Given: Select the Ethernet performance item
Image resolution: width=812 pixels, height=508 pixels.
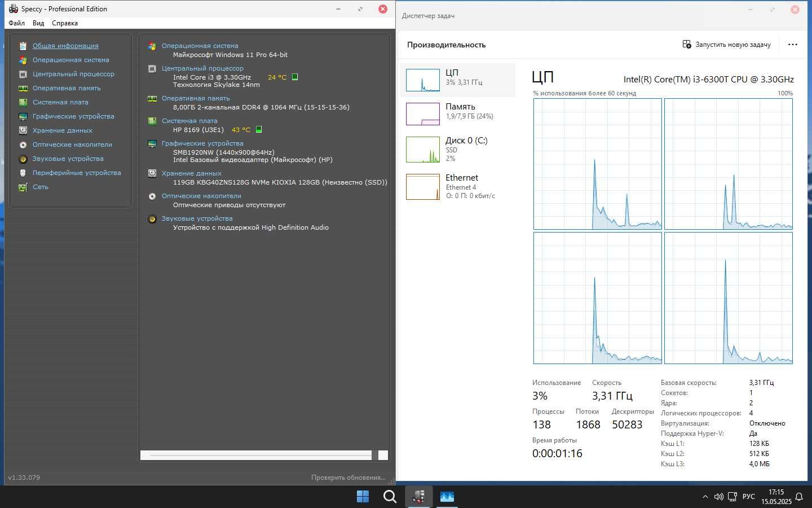Looking at the screenshot, I should (458, 186).
